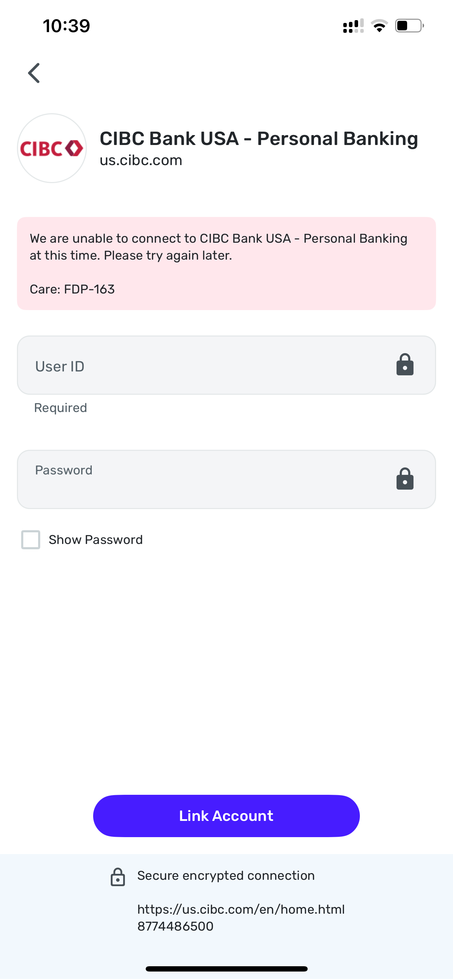This screenshot has height=980, width=453.
Task: Tap lock icon in Password field
Action: (405, 479)
